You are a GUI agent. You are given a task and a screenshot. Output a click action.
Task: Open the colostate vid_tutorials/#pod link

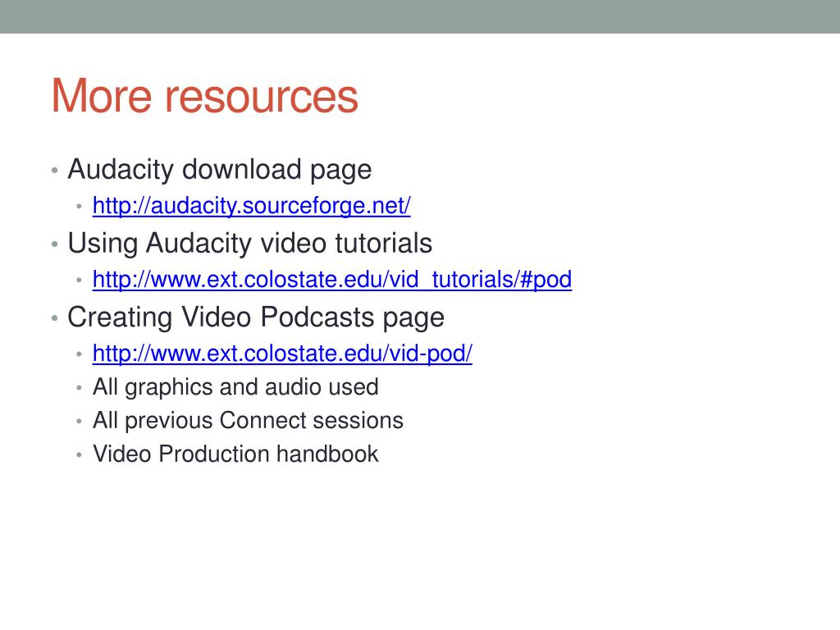pyautogui.click(x=332, y=280)
